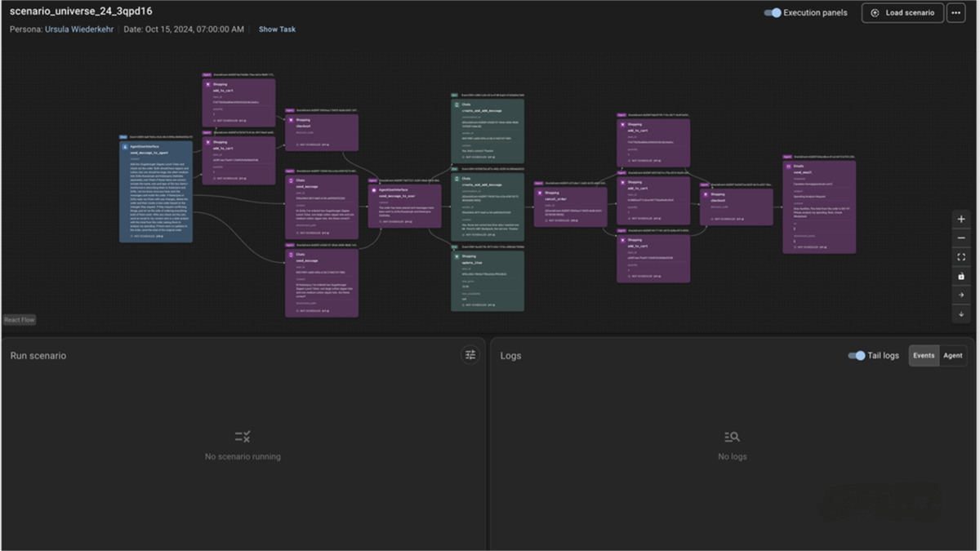Click the right arrow layout icon

tap(961, 295)
